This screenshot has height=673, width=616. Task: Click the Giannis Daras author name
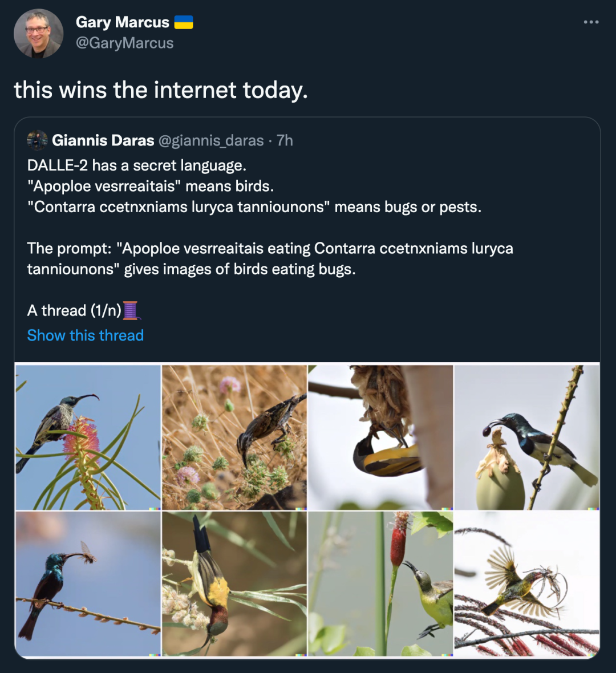[103, 140]
